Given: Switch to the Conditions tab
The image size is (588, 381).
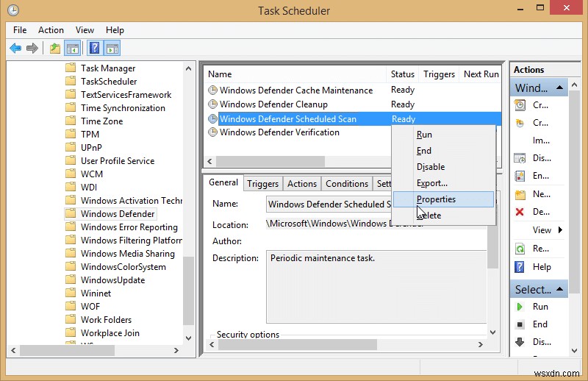Looking at the screenshot, I should pos(347,184).
